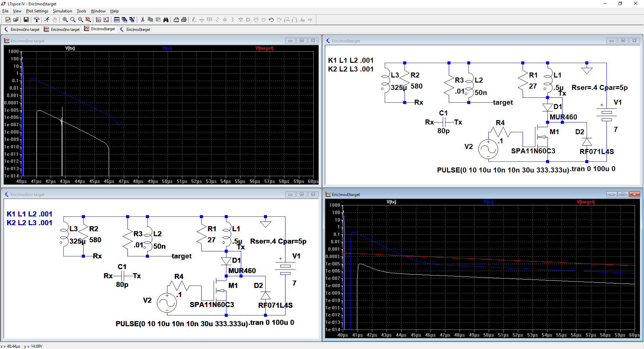Click the Zoom Out magnifier icon
Screen dimensions: 644x349
point(80,20)
